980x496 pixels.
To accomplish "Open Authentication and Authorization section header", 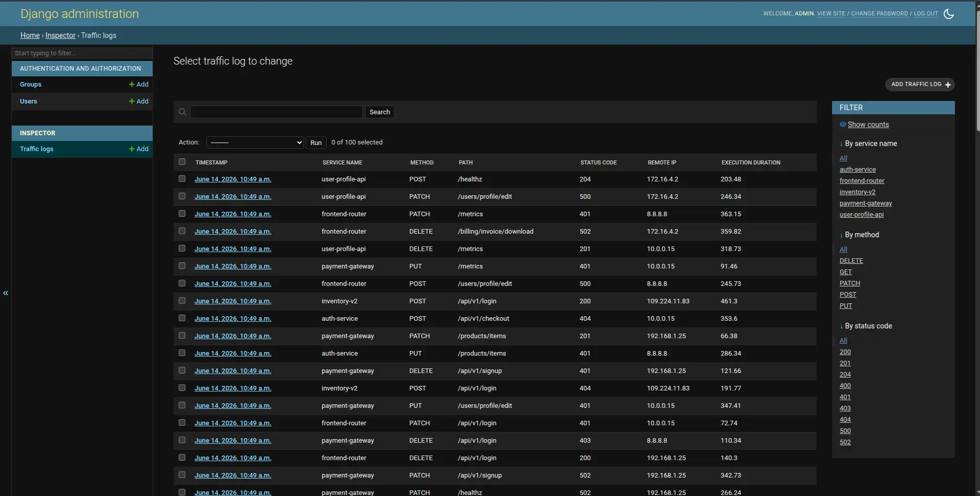I will pyautogui.click(x=80, y=69).
